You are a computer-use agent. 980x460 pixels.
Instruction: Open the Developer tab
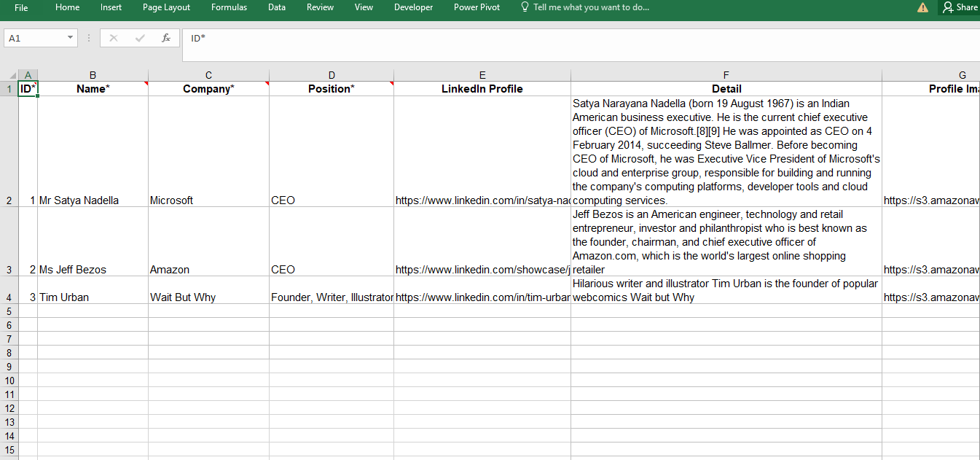[x=413, y=7]
